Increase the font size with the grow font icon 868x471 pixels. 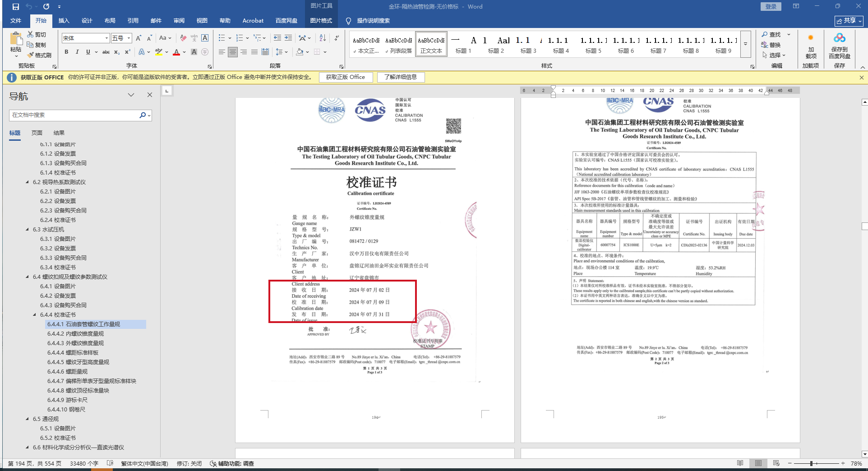tap(139, 38)
